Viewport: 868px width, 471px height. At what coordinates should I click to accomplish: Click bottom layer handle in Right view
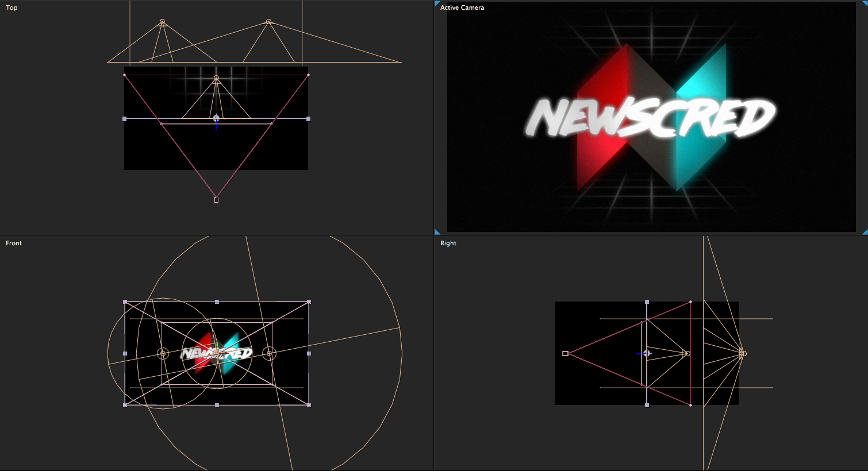[647, 405]
